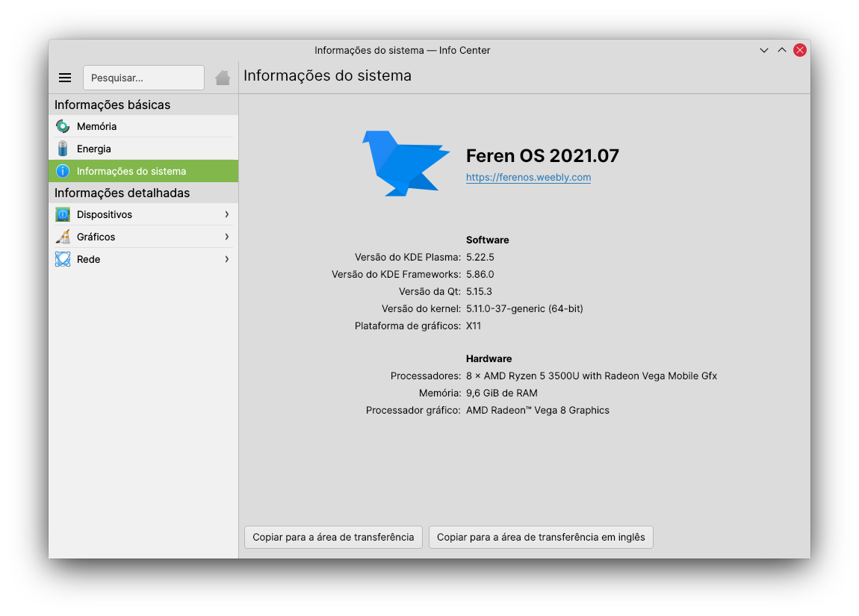
Task: Select the Memória sidebar entry
Action: point(143,126)
